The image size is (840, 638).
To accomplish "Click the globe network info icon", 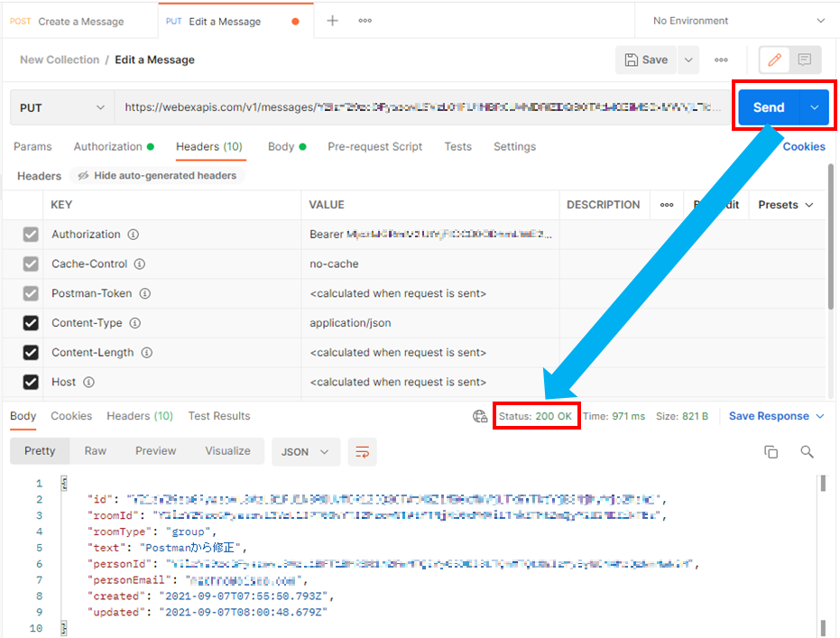I will click(480, 416).
